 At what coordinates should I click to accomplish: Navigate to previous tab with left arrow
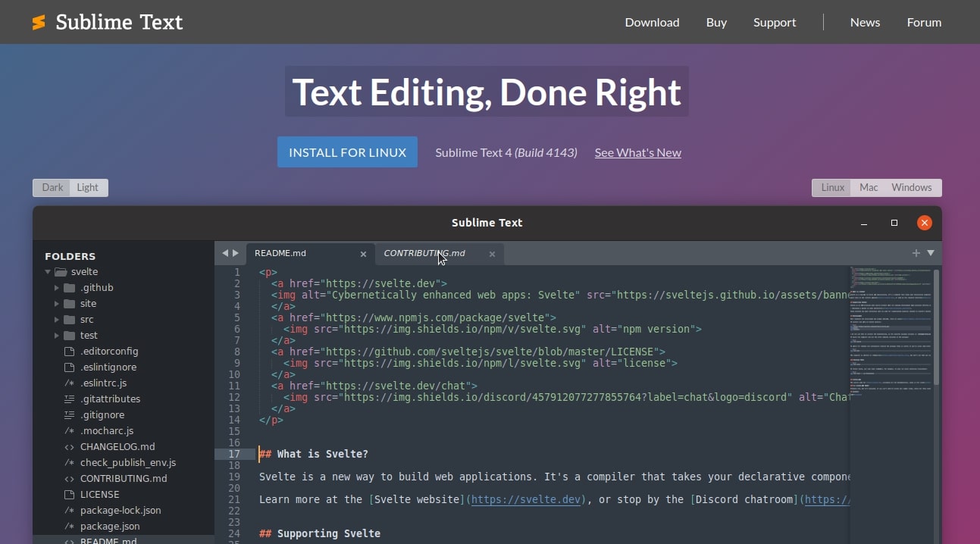(x=225, y=253)
